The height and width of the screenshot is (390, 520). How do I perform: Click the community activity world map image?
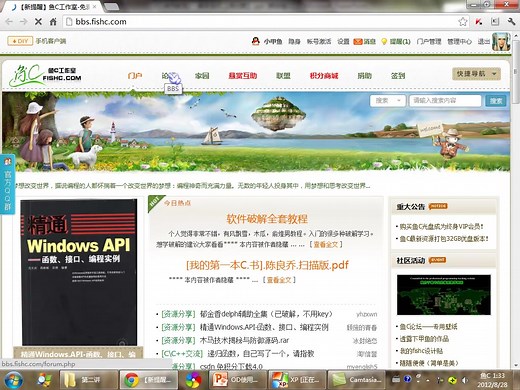click(x=444, y=295)
